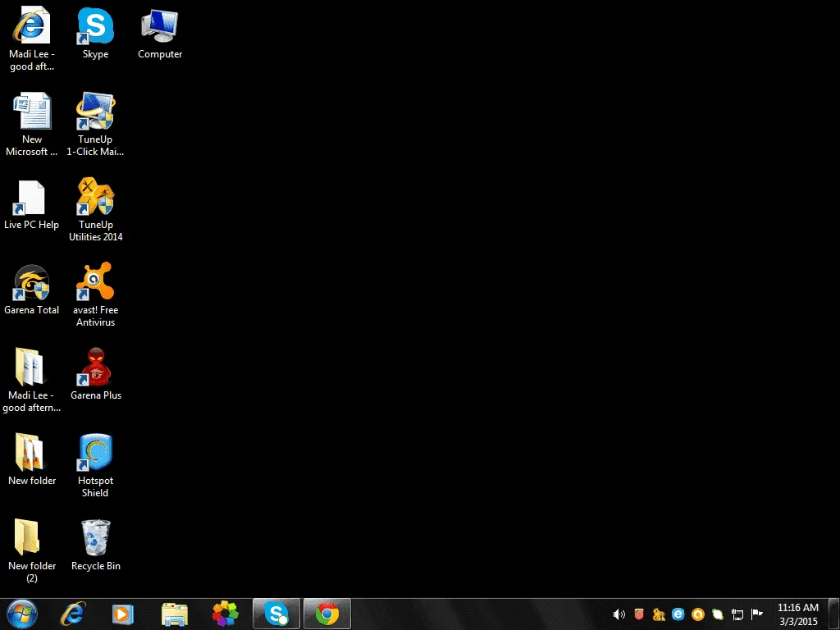Select the New Microsoft Word document icon
Image resolution: width=840 pixels, height=630 pixels.
[x=32, y=125]
